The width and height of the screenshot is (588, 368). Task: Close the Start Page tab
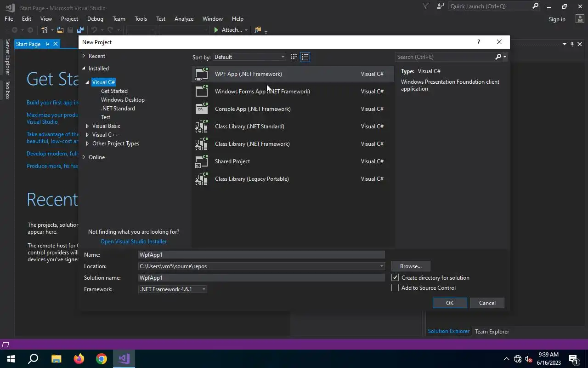(56, 44)
